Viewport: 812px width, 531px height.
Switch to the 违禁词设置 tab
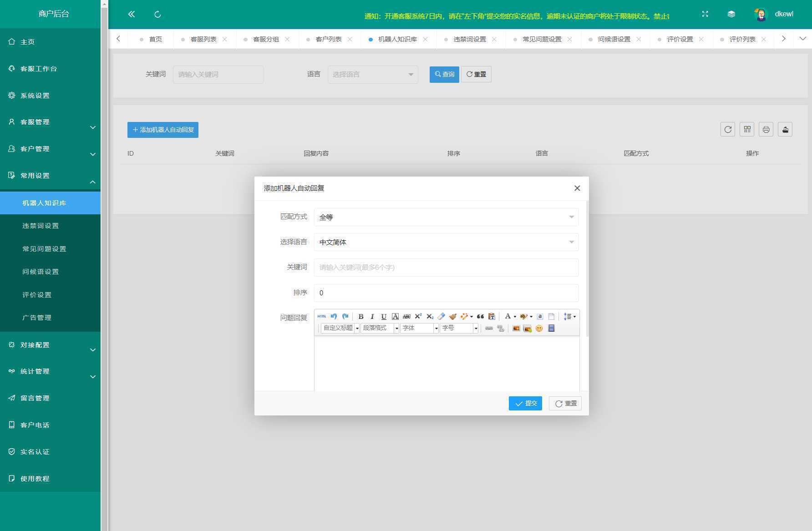pyautogui.click(x=470, y=39)
